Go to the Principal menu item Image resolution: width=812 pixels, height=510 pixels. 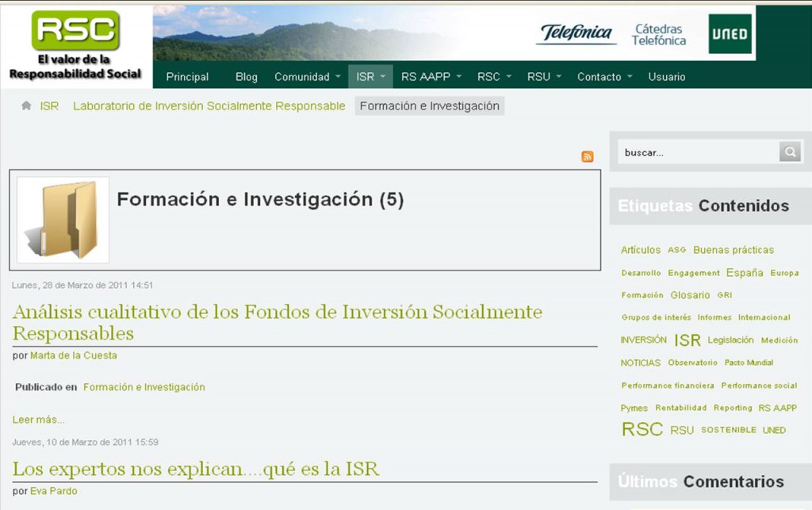point(187,77)
